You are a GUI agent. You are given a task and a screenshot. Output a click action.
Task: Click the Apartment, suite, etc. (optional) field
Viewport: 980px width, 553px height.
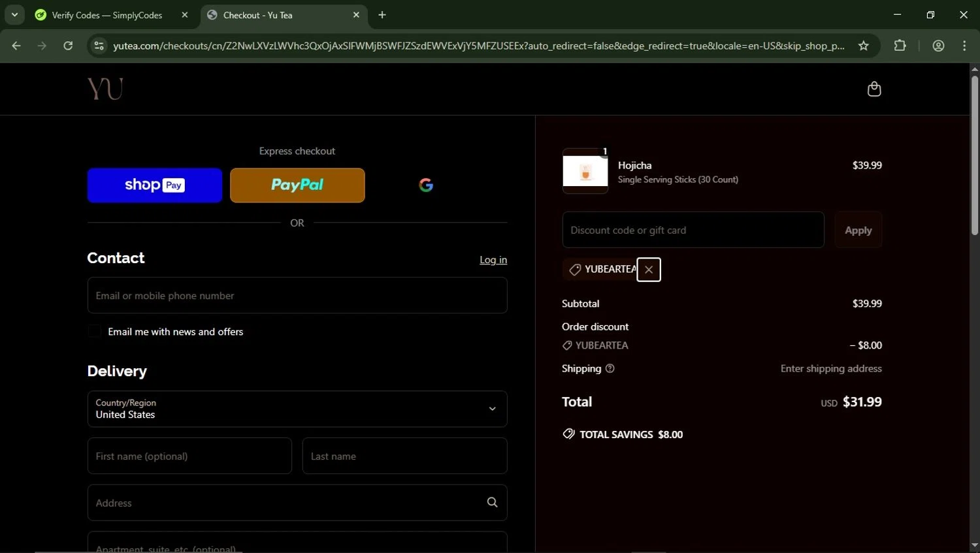[297, 543]
